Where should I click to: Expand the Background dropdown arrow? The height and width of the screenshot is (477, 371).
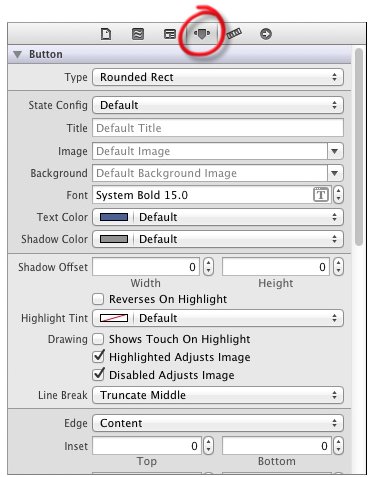(335, 173)
